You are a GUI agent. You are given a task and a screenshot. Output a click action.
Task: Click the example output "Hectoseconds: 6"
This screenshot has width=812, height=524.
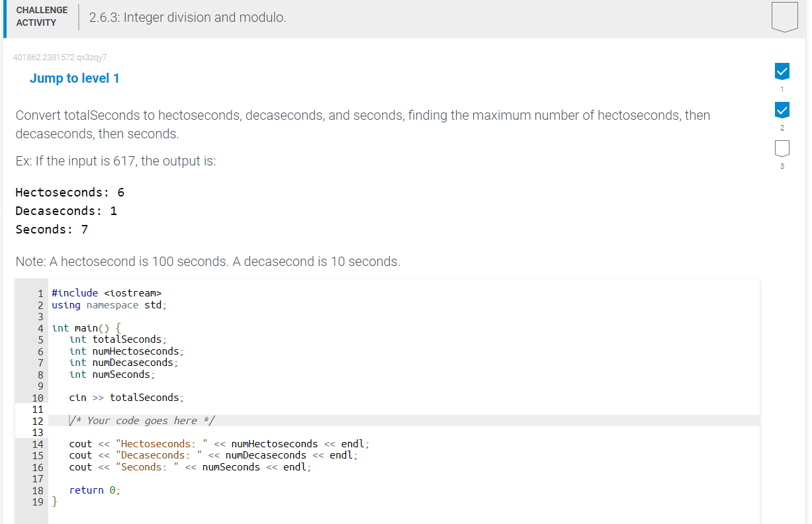click(x=70, y=193)
